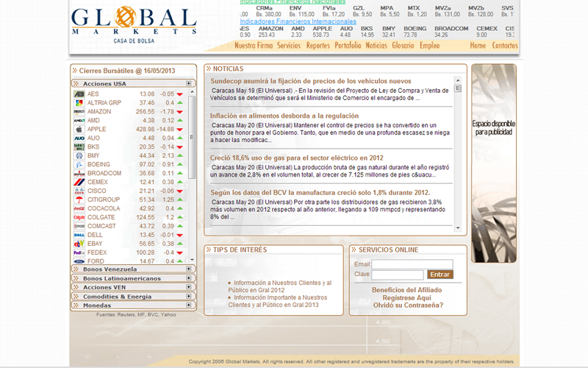The height and width of the screenshot is (368, 588).
Task: Expand the Bonos Latinoamericanos section
Action: [x=189, y=278]
